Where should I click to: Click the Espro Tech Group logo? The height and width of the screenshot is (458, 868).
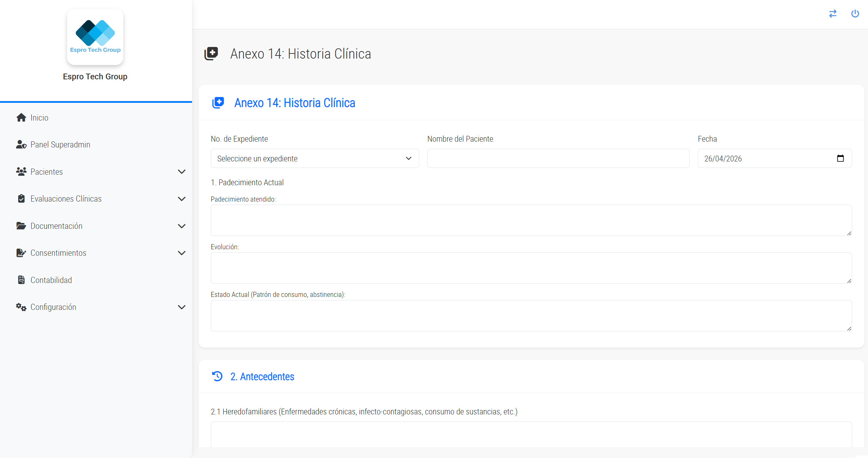[95, 37]
